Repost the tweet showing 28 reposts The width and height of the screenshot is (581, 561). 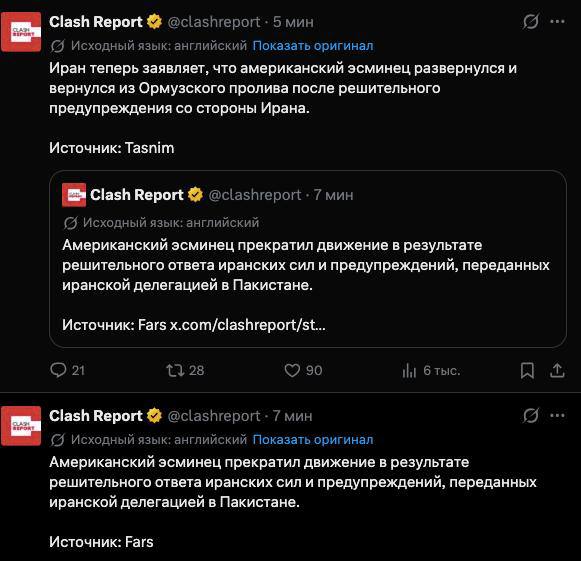(x=175, y=370)
